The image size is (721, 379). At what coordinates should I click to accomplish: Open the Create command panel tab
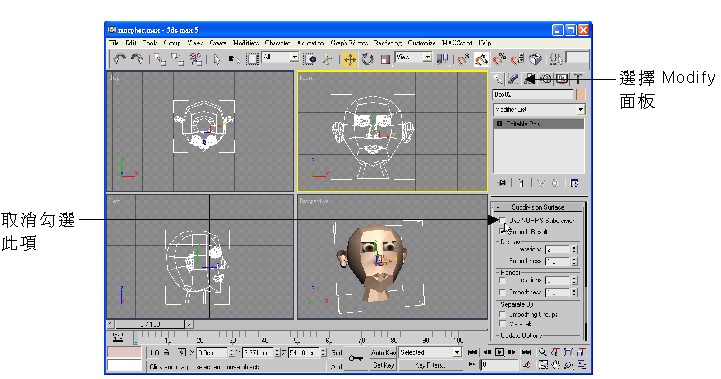click(x=498, y=79)
